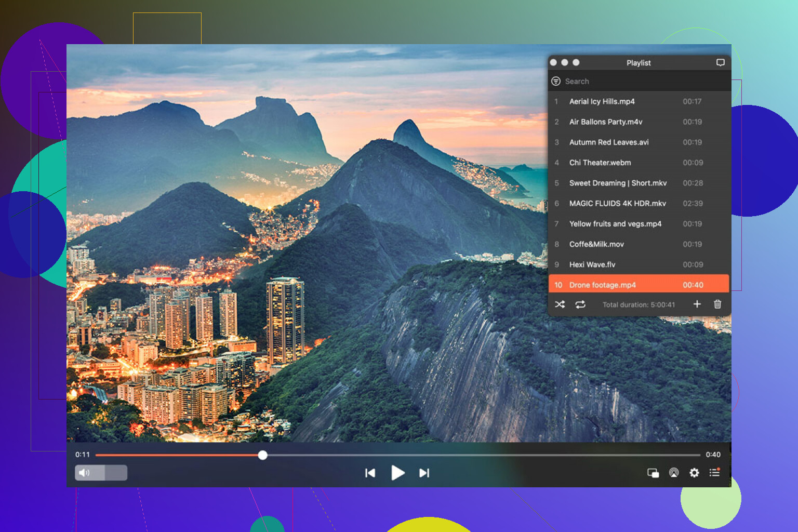This screenshot has height=532, width=798.
Task: Play Hexi Wave.flv from the playlist
Action: click(592, 265)
